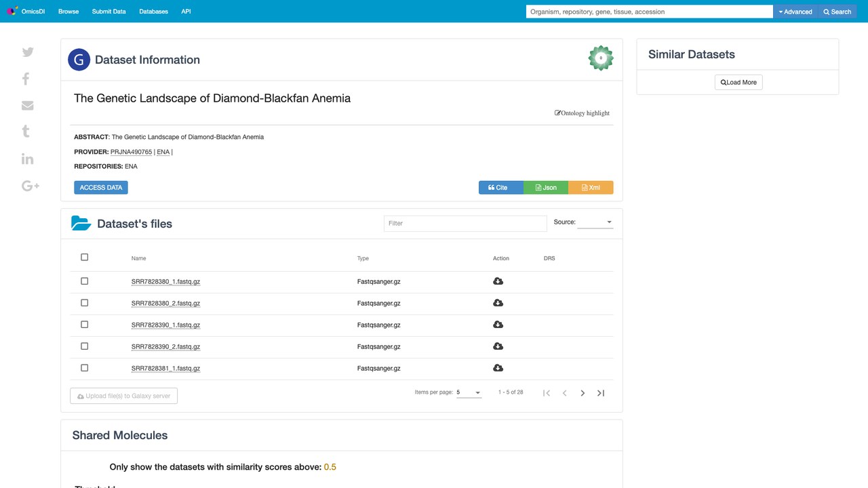868x488 pixels.
Task: Select all files with header checkbox
Action: (x=85, y=258)
